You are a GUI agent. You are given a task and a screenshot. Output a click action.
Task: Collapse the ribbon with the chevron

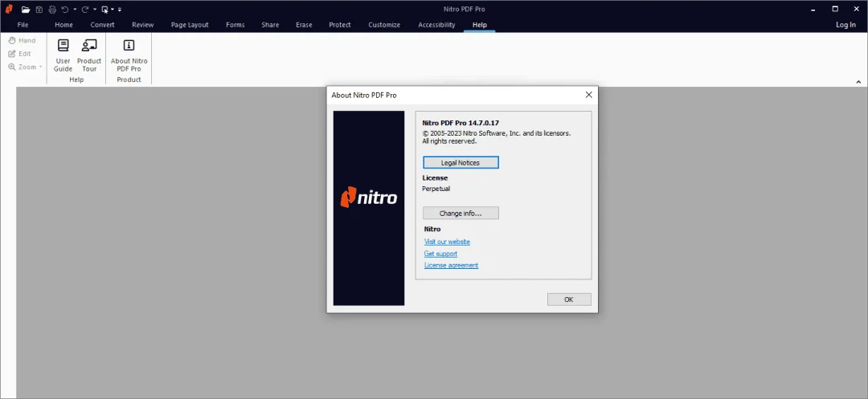[858, 82]
